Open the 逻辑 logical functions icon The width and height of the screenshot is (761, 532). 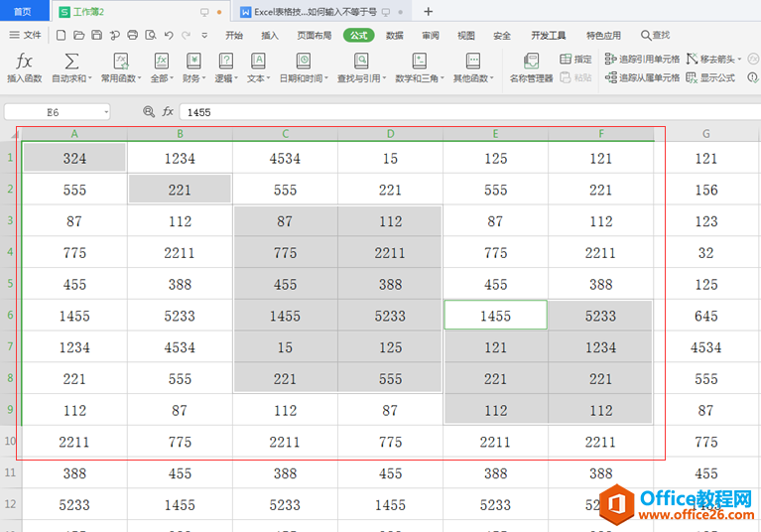point(226,62)
